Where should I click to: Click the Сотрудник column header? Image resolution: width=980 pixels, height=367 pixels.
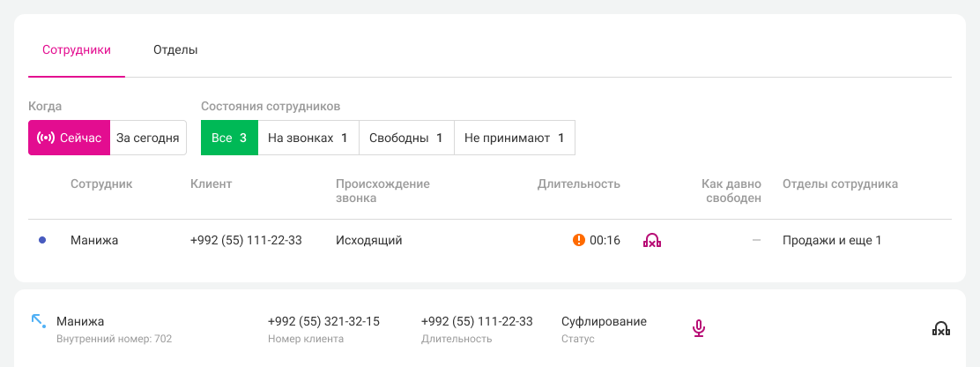point(101,184)
